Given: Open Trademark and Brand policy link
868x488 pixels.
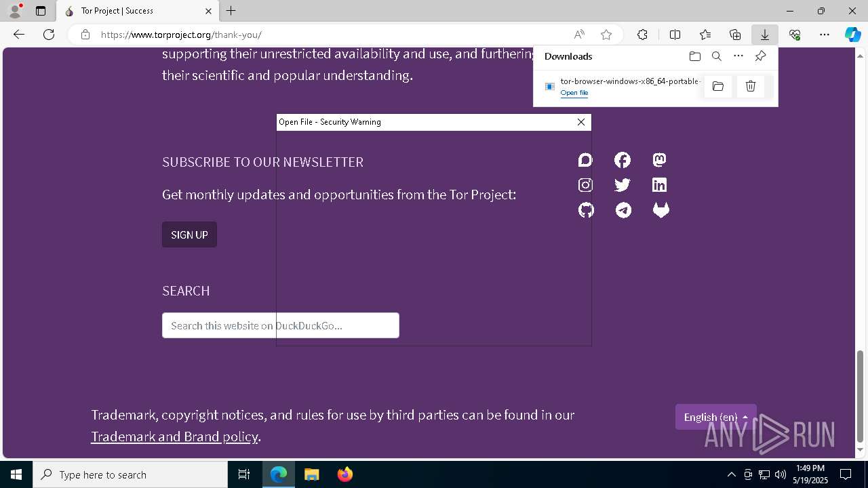Looking at the screenshot, I should (174, 436).
